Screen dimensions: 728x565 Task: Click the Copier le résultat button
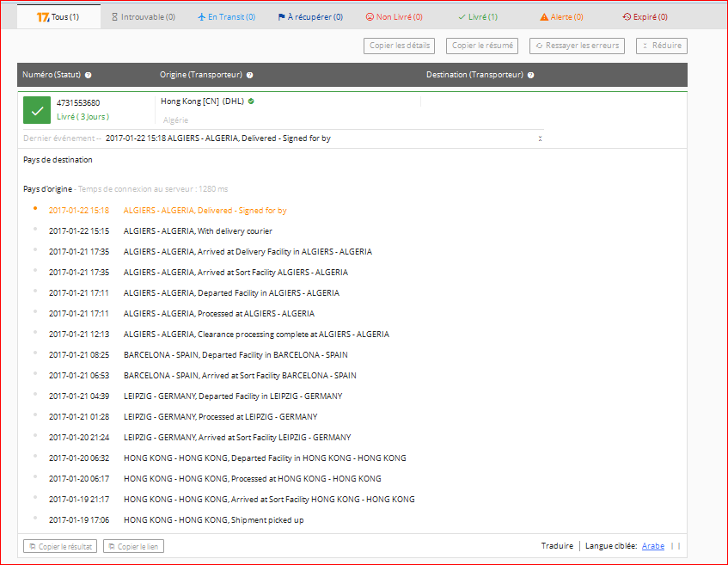(60, 546)
